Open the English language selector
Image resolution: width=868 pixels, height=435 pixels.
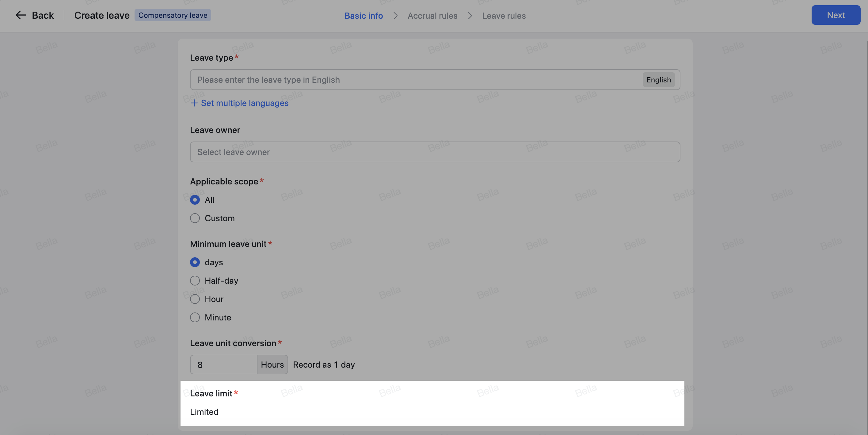[658, 80]
